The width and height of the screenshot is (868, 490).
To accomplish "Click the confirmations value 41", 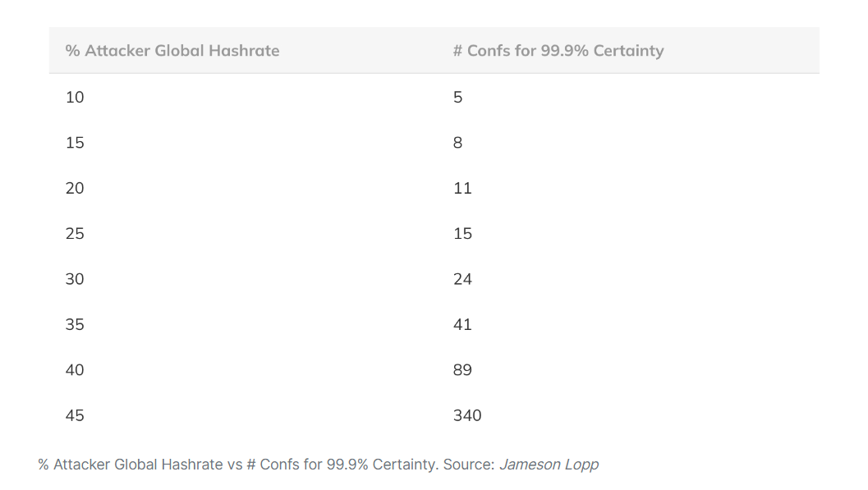I will pyautogui.click(x=463, y=324).
